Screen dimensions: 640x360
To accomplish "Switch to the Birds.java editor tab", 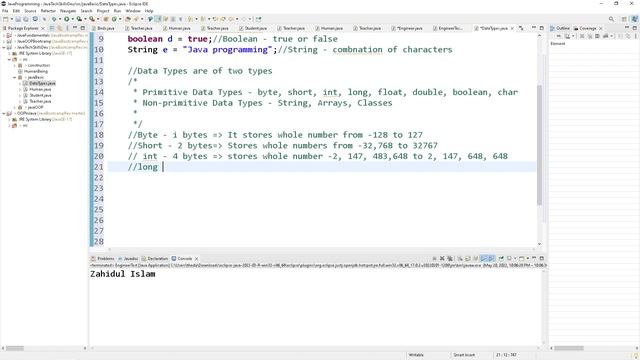I will coord(103,28).
